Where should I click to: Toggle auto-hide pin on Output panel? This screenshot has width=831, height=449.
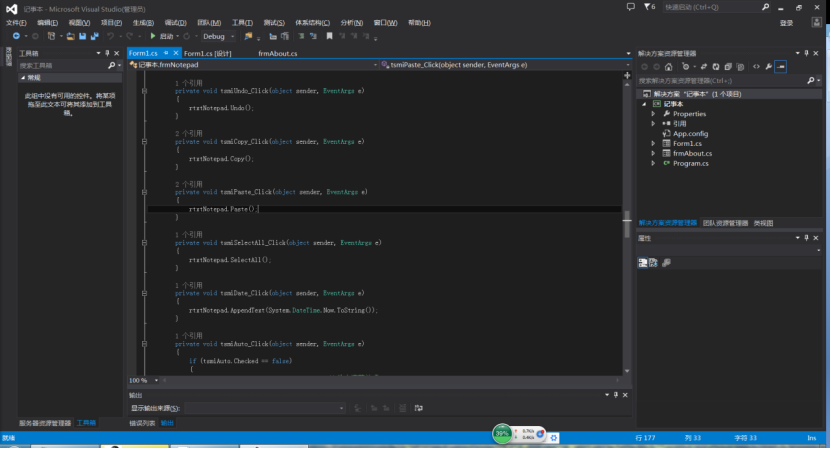pyautogui.click(x=616, y=395)
